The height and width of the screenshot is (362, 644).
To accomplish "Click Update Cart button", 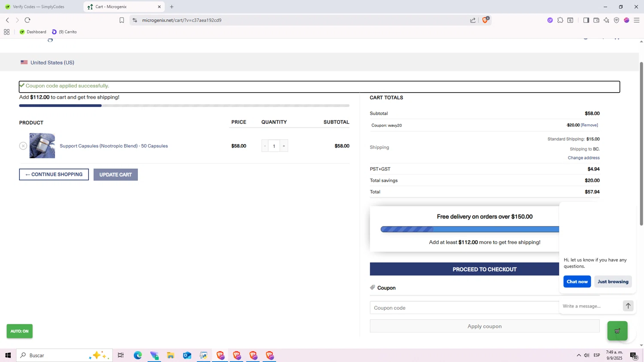I will 115,175.
